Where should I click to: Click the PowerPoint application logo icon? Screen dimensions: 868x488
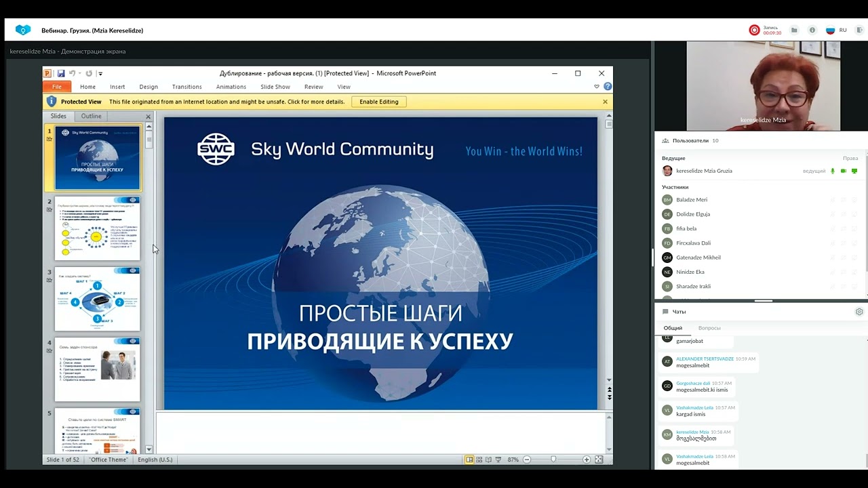point(48,73)
